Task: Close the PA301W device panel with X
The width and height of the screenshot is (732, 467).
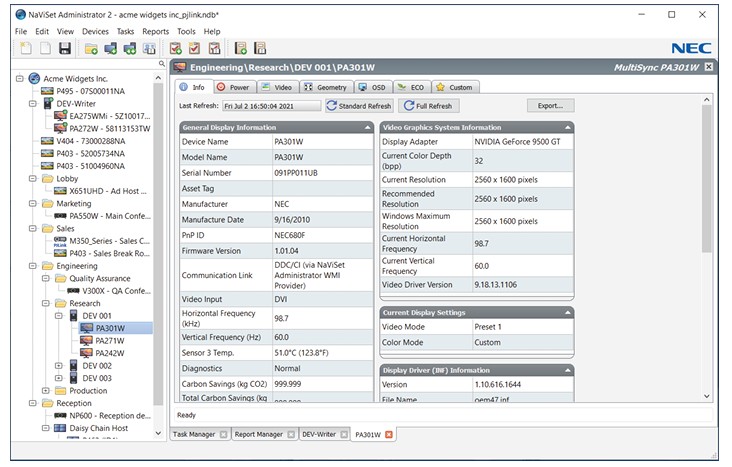Action: 708,67
